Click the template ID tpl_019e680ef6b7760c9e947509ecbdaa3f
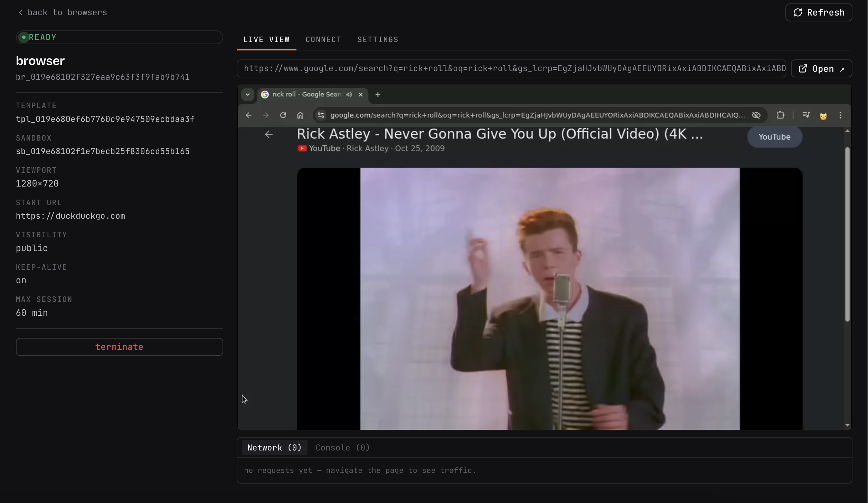The width and height of the screenshot is (868, 503). click(105, 119)
